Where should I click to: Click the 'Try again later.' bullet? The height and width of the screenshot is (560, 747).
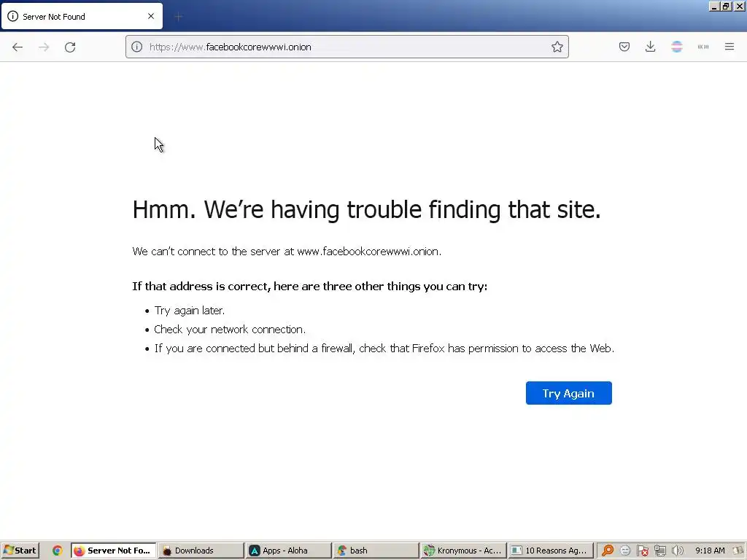coord(189,311)
